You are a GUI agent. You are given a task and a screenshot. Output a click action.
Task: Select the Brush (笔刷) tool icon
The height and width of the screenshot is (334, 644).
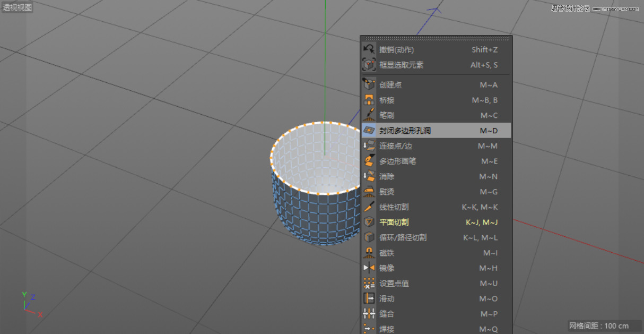click(369, 115)
